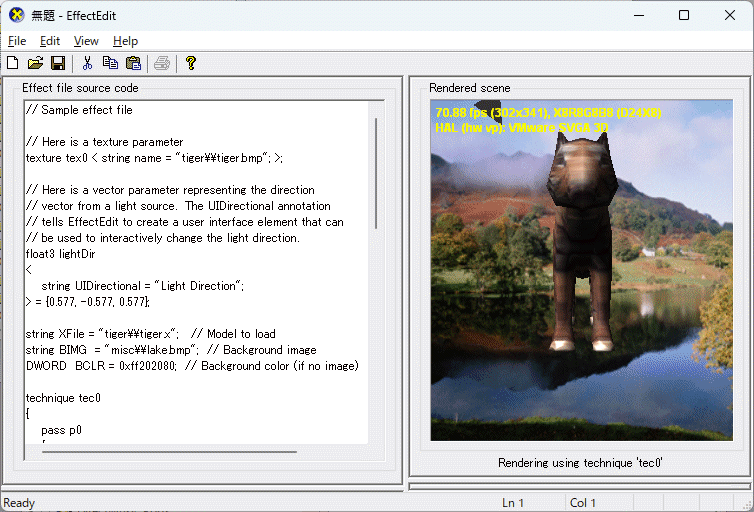Viewport: 754px width, 512px height.
Task: Maximize the EffectEdit window
Action: (x=684, y=15)
